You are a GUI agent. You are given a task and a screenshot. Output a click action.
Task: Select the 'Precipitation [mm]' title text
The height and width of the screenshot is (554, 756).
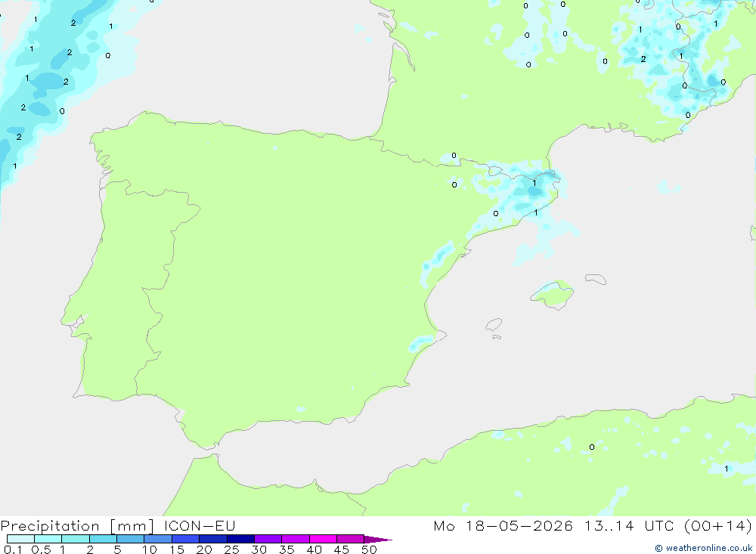click(x=77, y=525)
